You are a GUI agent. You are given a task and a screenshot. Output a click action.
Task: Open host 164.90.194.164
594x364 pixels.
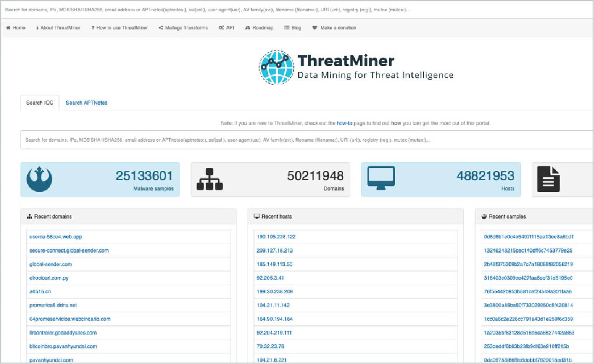tap(275, 319)
